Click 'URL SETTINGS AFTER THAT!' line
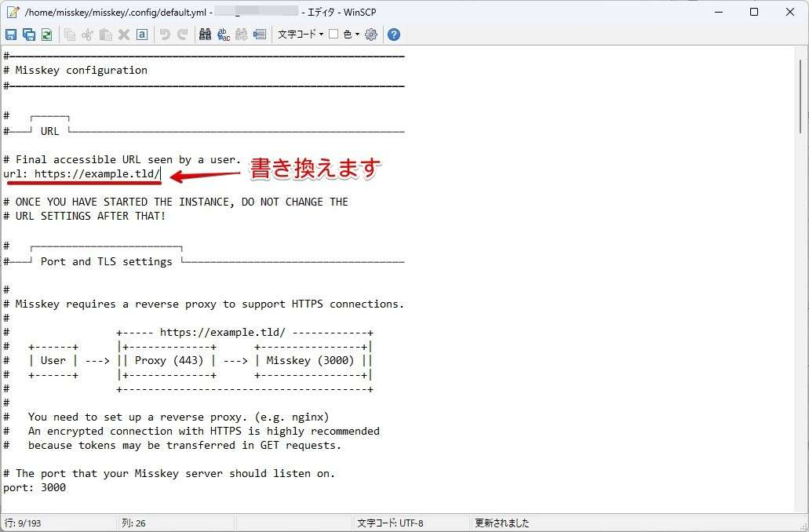 coord(85,216)
